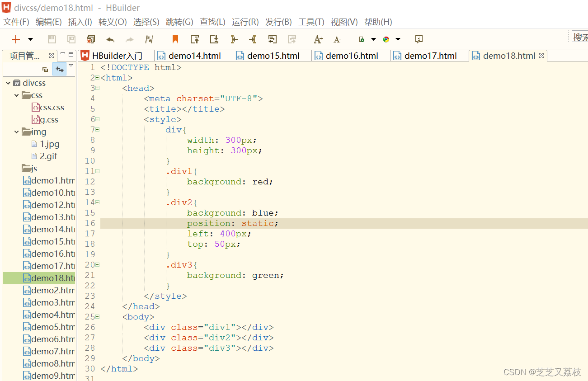This screenshot has height=381, width=588.
Task: Fold the head tag at line 3
Action: click(97, 88)
